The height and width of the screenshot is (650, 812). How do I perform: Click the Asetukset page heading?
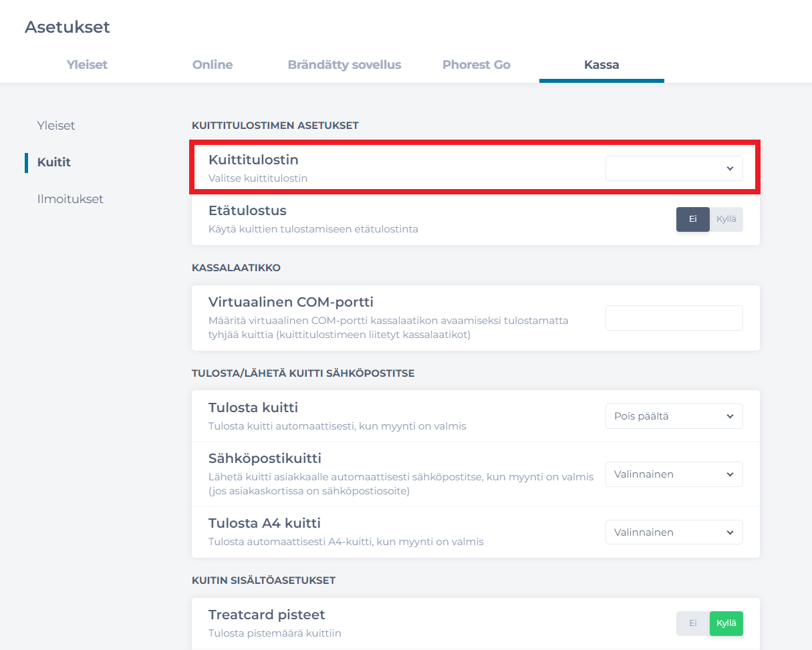point(67,27)
